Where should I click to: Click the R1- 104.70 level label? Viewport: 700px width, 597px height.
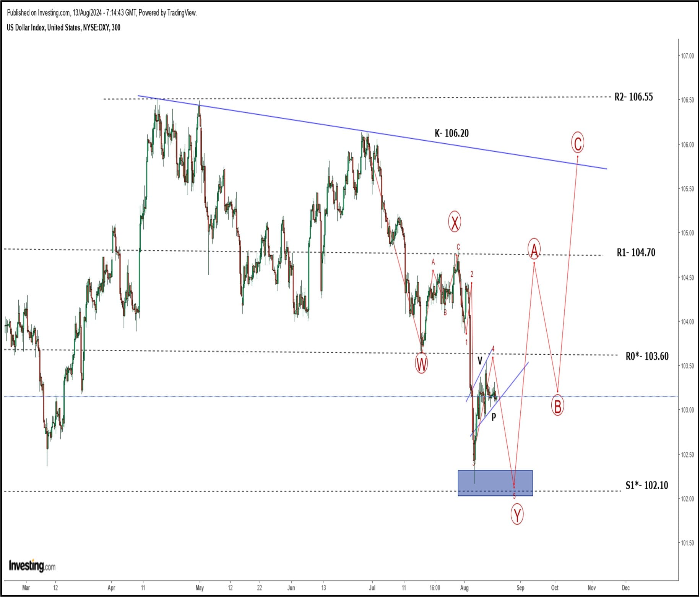pyautogui.click(x=636, y=252)
